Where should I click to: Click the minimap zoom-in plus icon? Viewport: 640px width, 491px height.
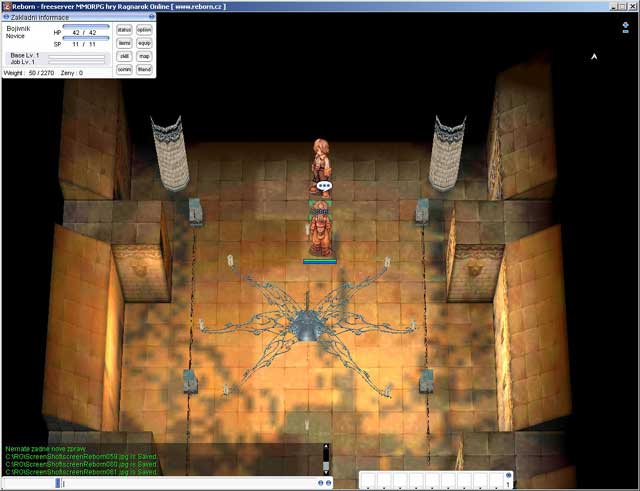[625, 24]
